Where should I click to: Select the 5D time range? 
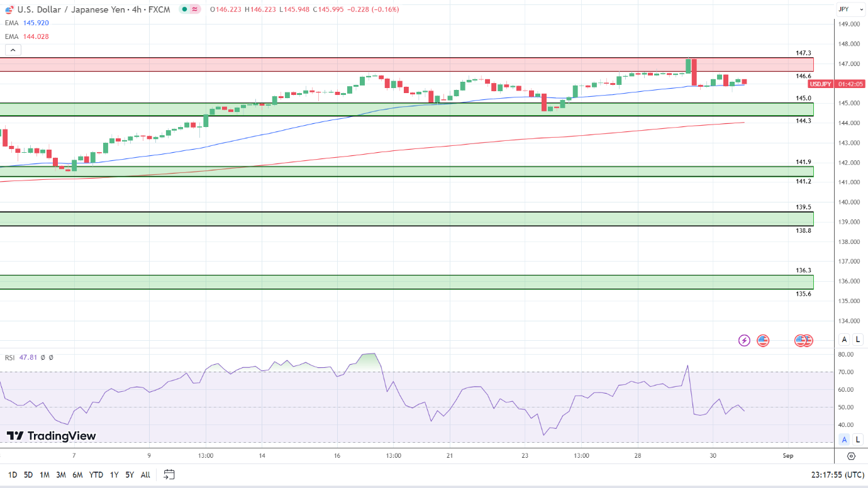28,475
